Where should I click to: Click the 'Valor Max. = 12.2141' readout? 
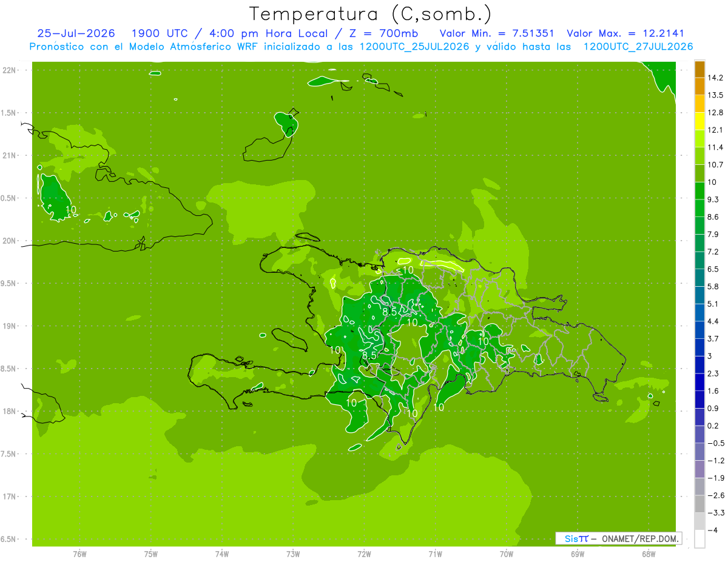pos(625,33)
